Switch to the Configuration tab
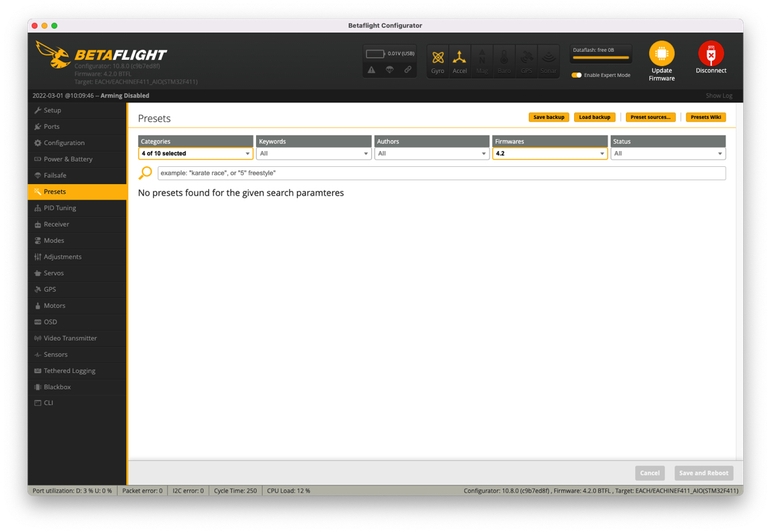 tap(77, 142)
